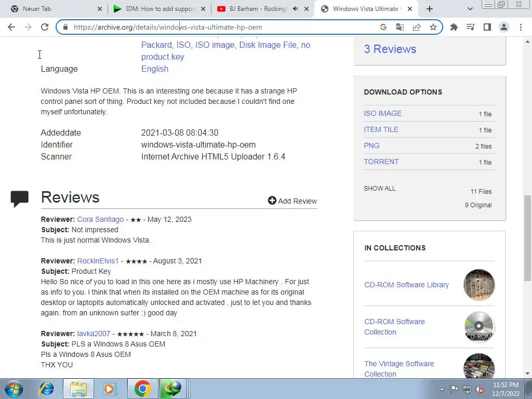Open the English language link
Image resolution: width=532 pixels, height=399 pixels.
155,69
